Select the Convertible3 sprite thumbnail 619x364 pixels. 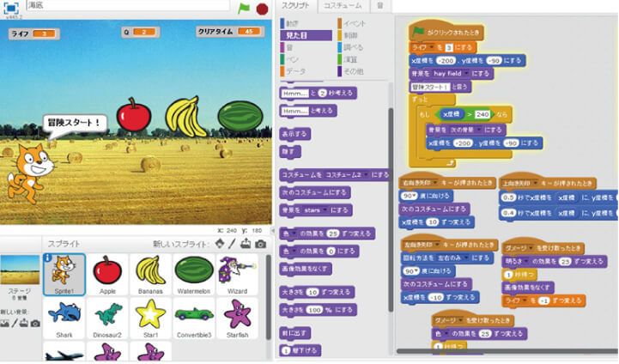[x=193, y=318]
